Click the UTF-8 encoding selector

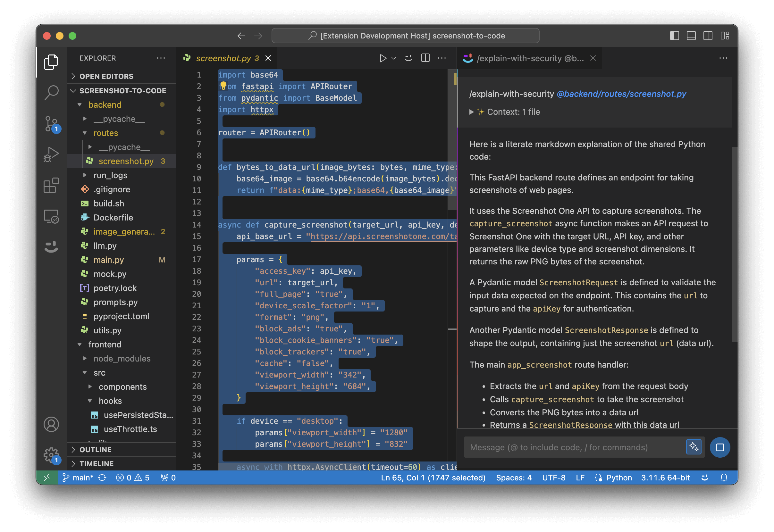click(x=554, y=478)
